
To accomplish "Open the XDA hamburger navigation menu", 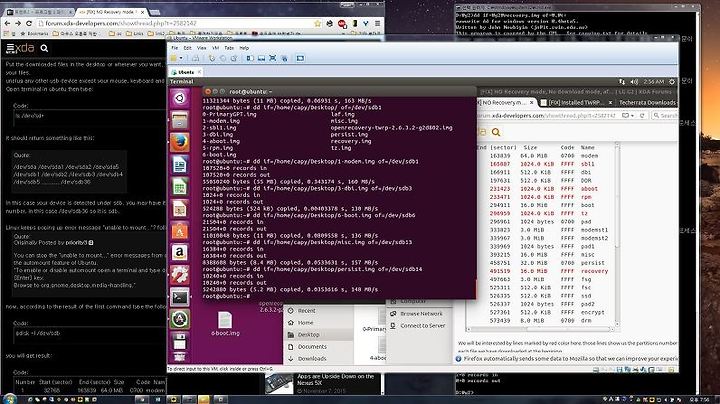I will 10,48.
